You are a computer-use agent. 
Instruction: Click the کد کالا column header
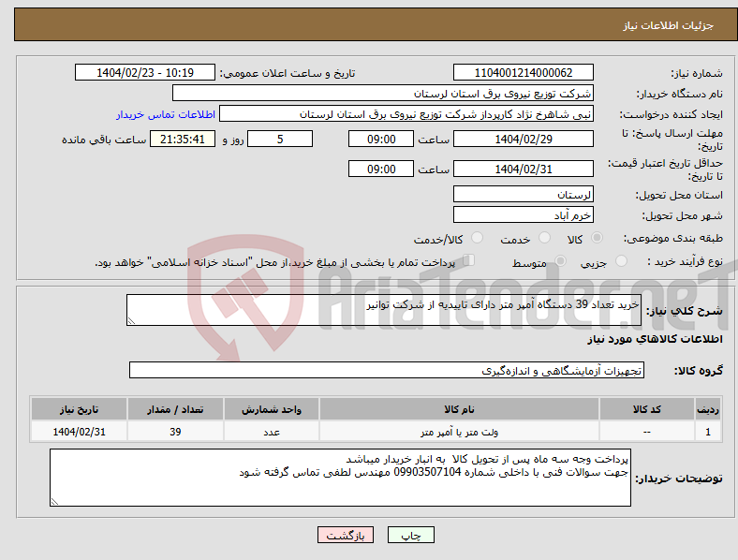click(647, 409)
